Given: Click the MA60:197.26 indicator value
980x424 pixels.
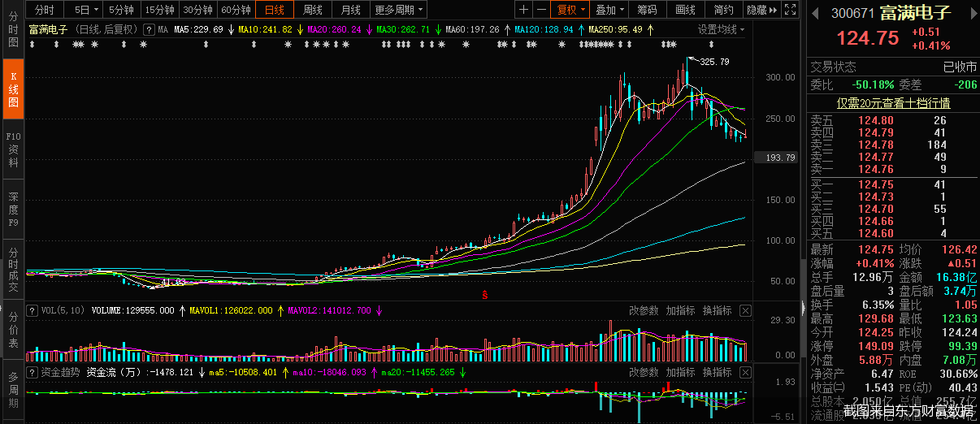Looking at the screenshot, I should (472, 29).
